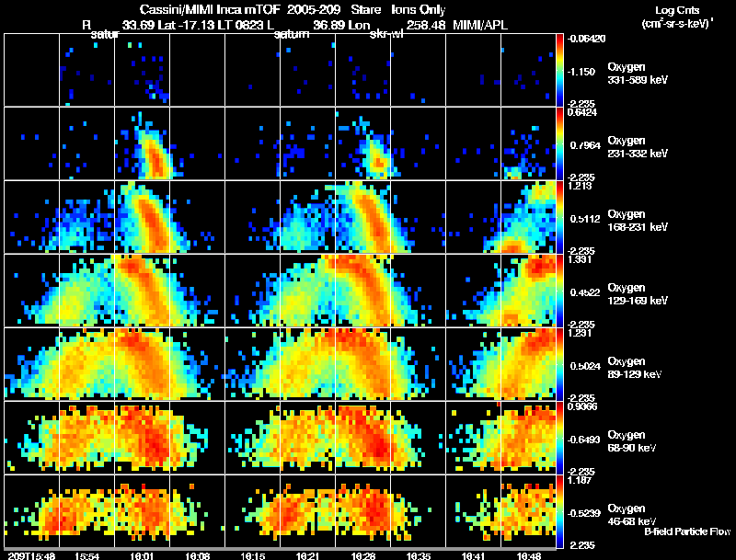This screenshot has height=560, width=736.
Task: Click the 'Oxygen 68-90 keV' row label
Action: pos(632,441)
